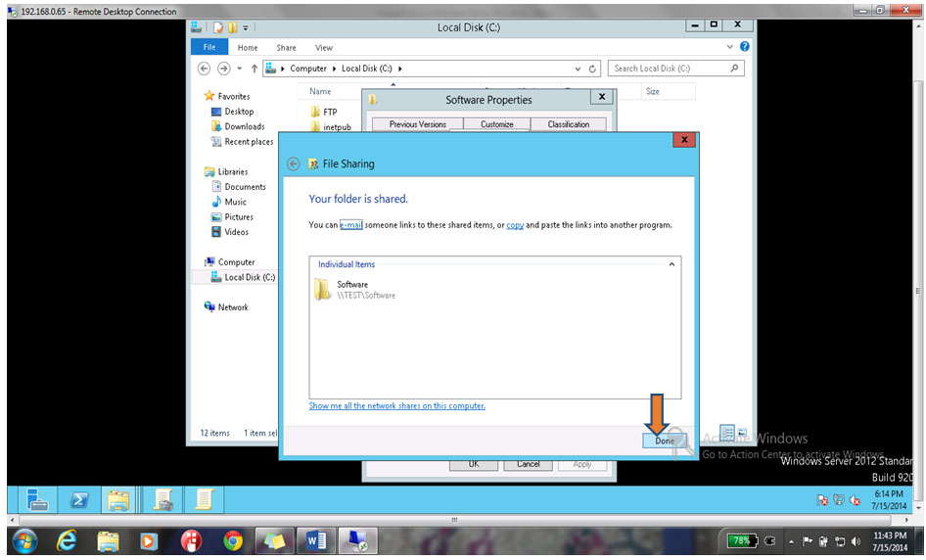This screenshot has width=926, height=560.
Task: Click remote tray volume icon
Action: 855,500
